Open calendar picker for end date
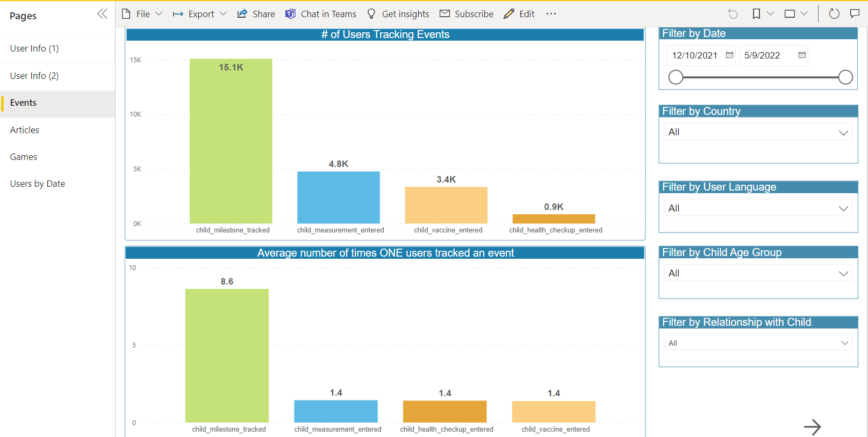868x437 pixels. pyautogui.click(x=802, y=55)
